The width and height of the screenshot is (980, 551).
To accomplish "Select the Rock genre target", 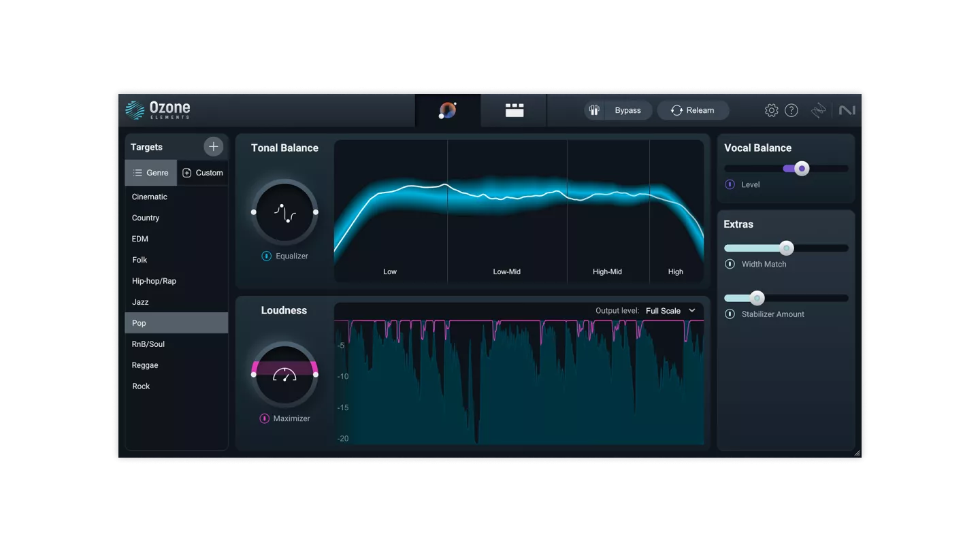I will pyautogui.click(x=176, y=386).
